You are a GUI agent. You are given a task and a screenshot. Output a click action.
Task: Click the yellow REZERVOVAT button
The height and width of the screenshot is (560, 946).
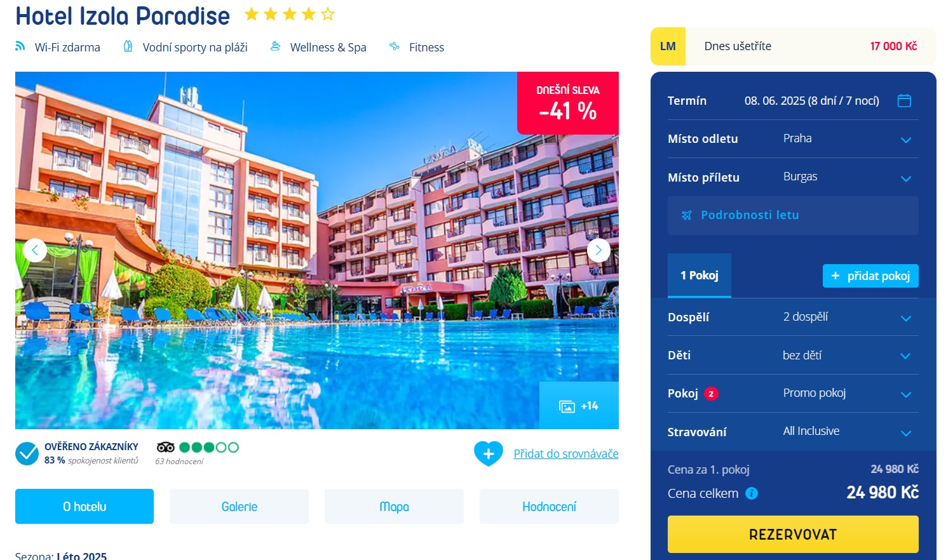point(793,534)
